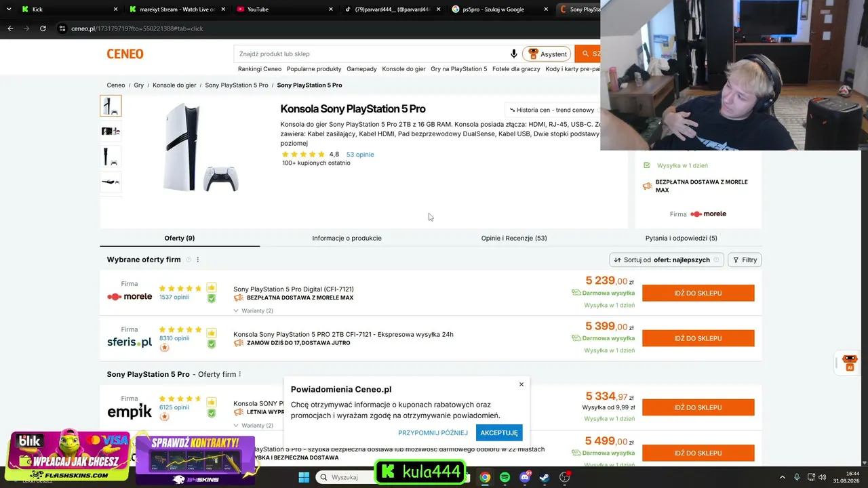The image size is (868, 488).
Task: Click orange star medal in sferis offer
Action: coord(164,348)
